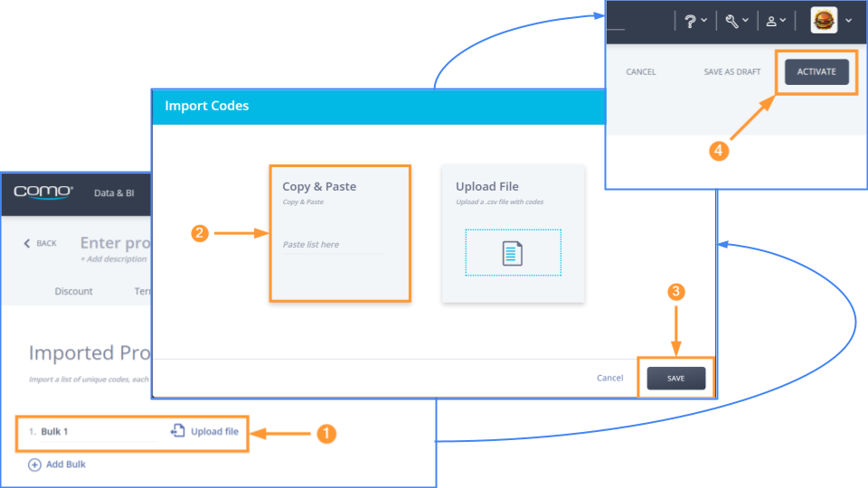Click the document icon in Upload File drop zone
This screenshot has height=488, width=868.
pos(512,253)
